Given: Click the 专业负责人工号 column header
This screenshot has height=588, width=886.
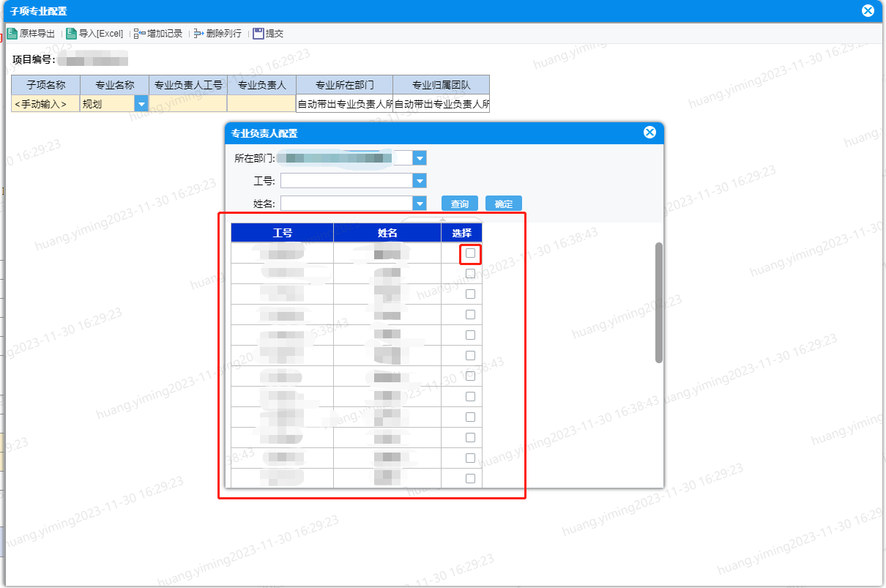Looking at the screenshot, I should pos(188,85).
